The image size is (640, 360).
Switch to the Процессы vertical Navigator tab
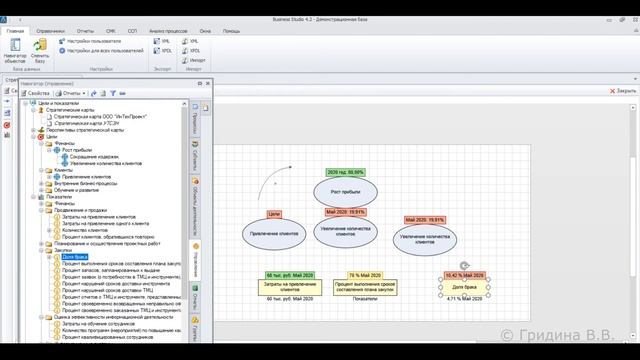[x=196, y=118]
